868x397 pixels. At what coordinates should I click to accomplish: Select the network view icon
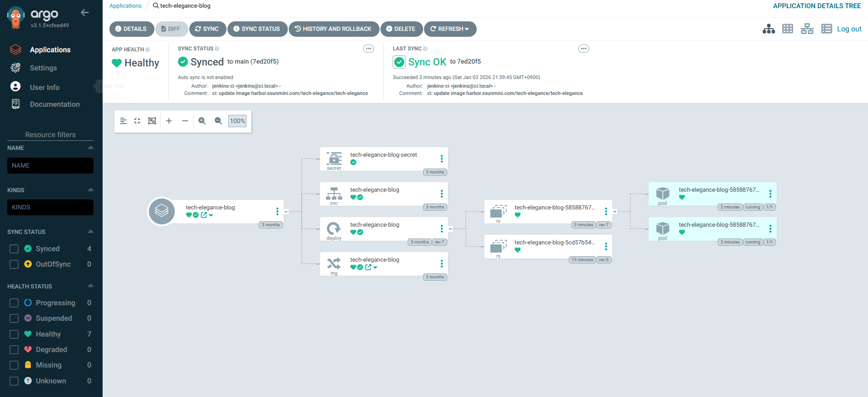coord(807,29)
